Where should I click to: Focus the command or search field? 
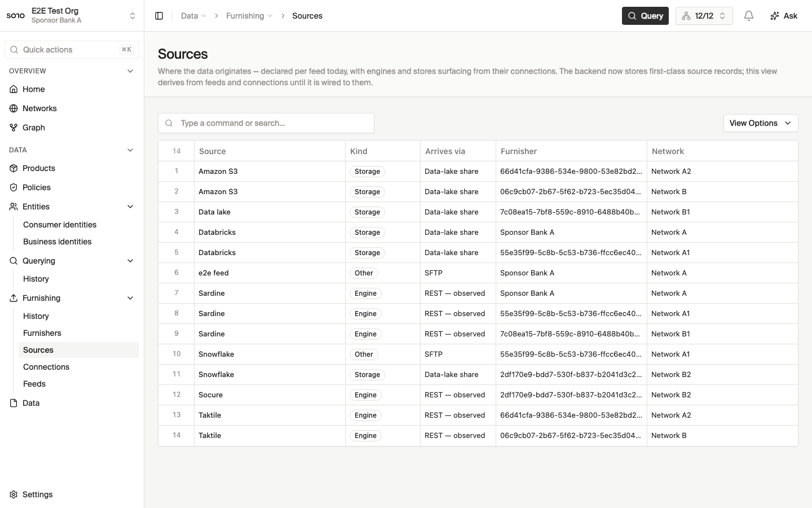coord(266,123)
